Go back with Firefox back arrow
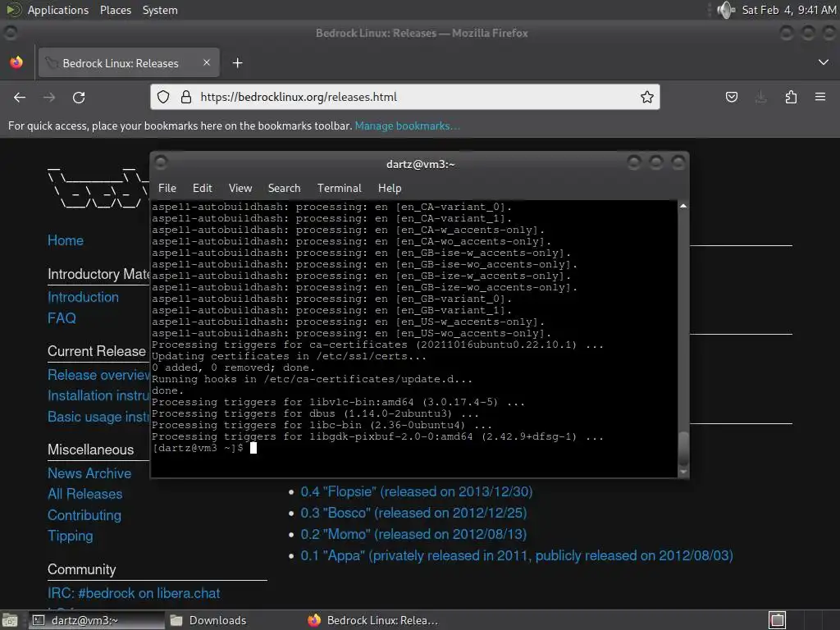 20,98
